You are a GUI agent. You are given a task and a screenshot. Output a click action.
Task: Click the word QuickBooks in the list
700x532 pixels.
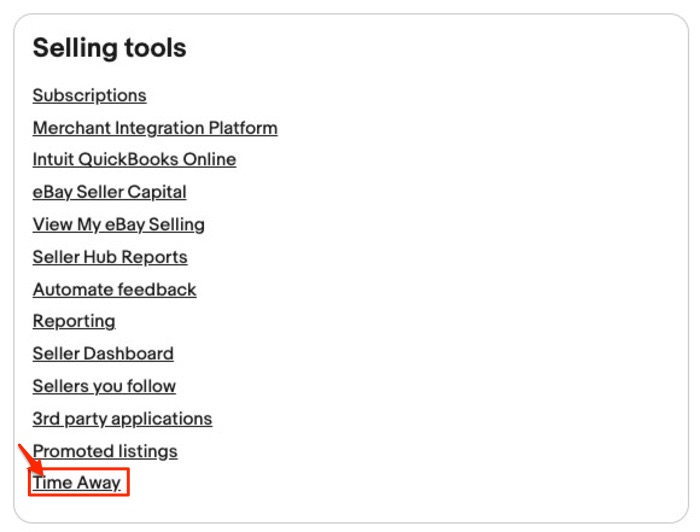pyautogui.click(x=127, y=159)
